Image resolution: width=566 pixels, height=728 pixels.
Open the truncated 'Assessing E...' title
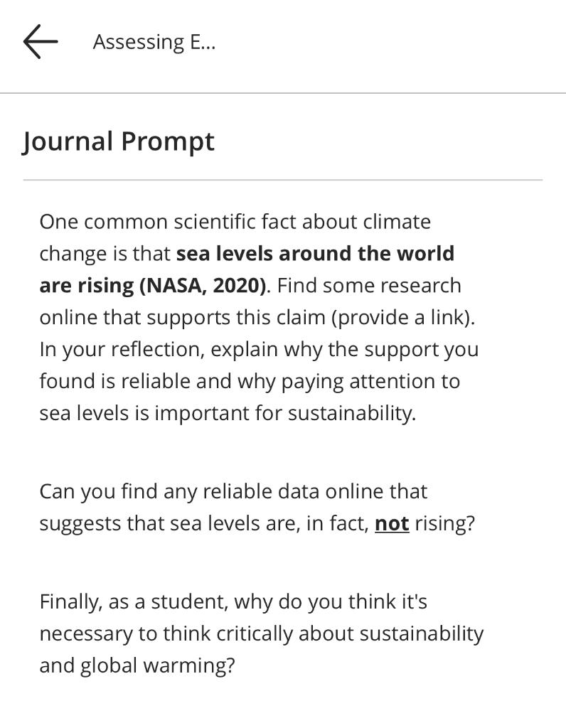pos(154,41)
